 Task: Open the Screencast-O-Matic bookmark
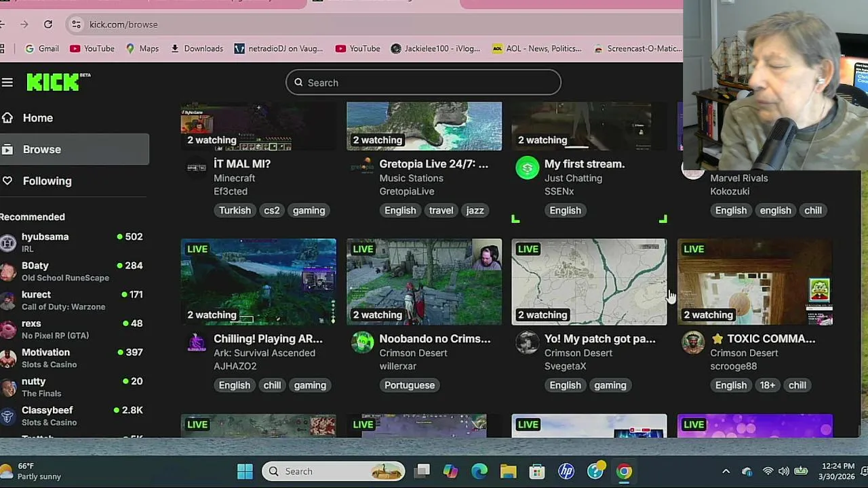[637, 49]
